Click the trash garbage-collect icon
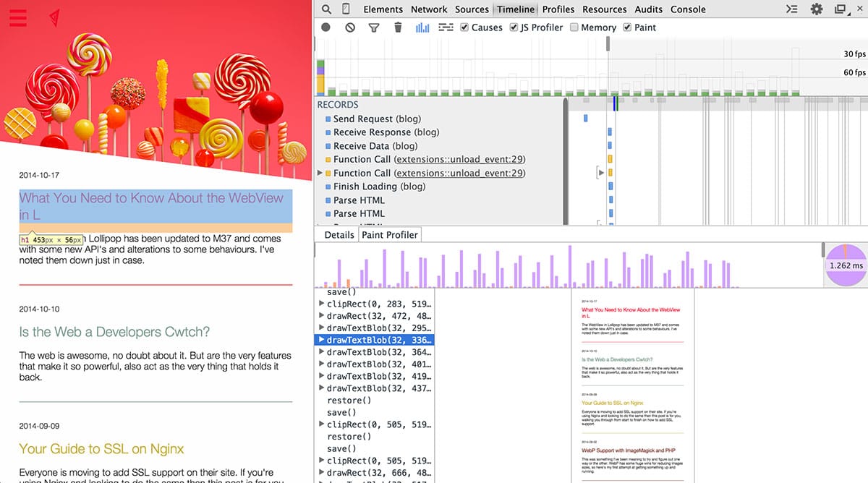Screen dimensions: 868x483 tap(398, 27)
